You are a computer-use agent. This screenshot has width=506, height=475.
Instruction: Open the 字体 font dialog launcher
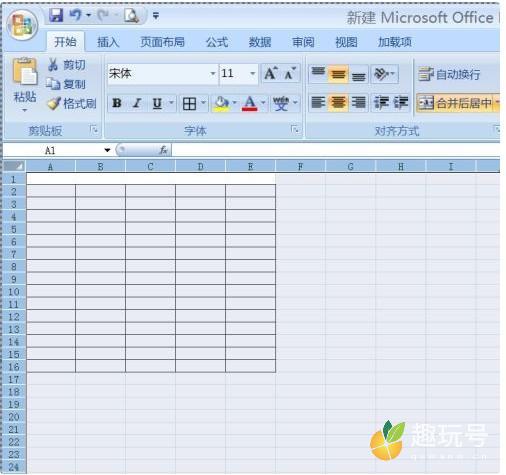pos(295,130)
